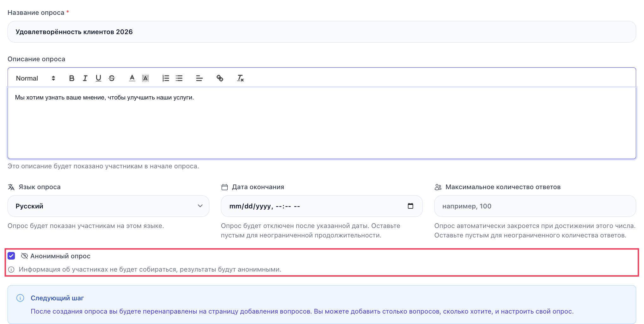Toggle italic text formatting
This screenshot has width=644, height=324.
(x=85, y=78)
